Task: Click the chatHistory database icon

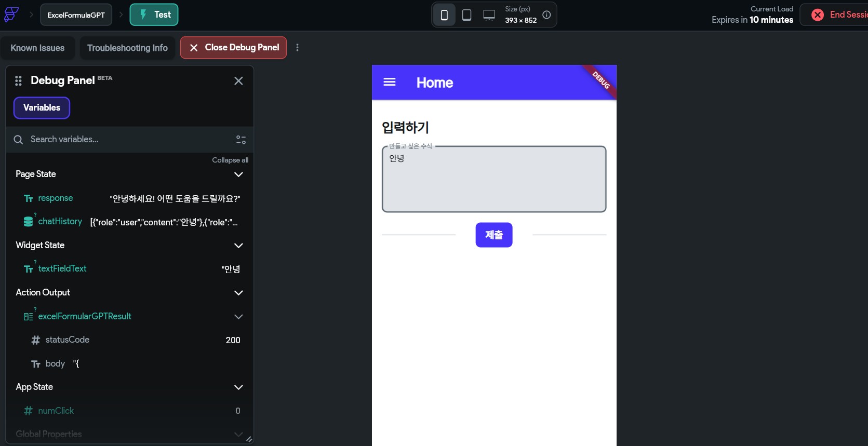Action: point(29,222)
